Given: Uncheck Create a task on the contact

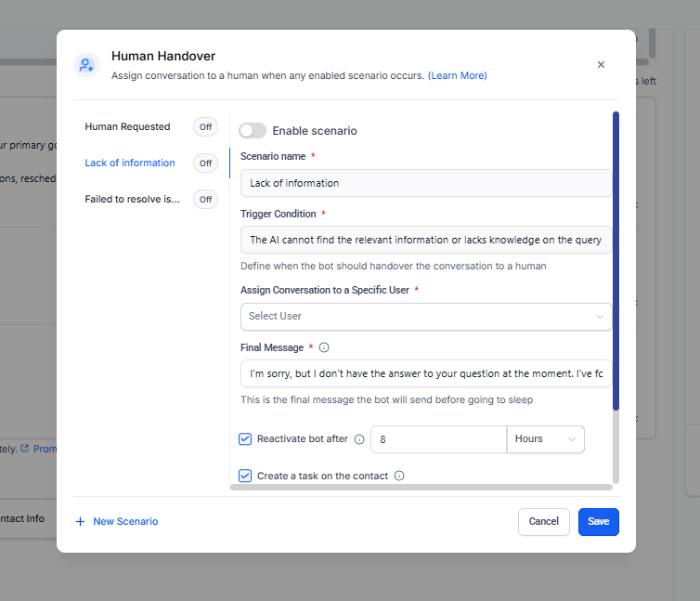Looking at the screenshot, I should coord(245,476).
